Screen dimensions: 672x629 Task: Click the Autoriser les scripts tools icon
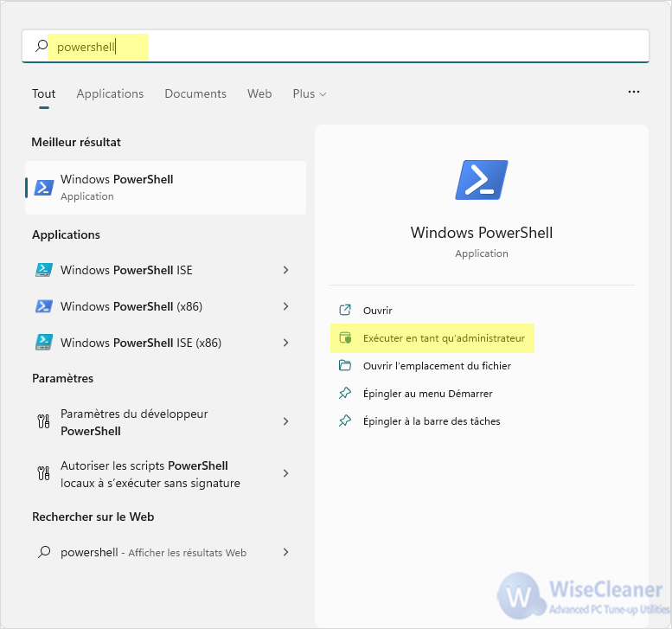(44, 473)
